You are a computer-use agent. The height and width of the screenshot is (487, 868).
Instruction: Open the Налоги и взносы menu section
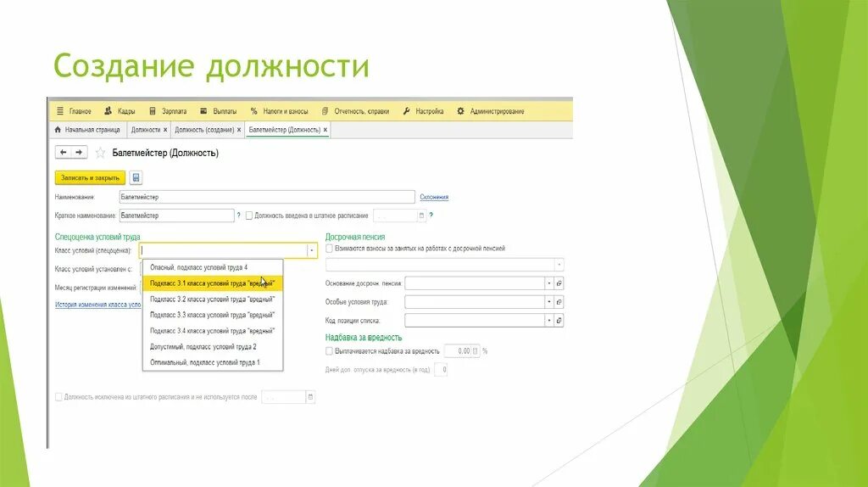tap(286, 111)
